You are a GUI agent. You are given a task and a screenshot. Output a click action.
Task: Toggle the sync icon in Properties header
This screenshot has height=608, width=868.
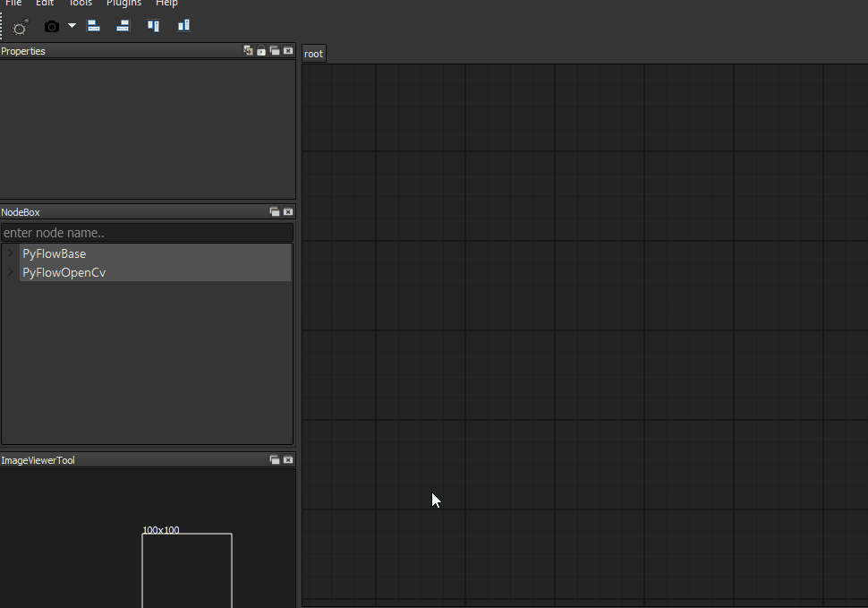coord(248,51)
